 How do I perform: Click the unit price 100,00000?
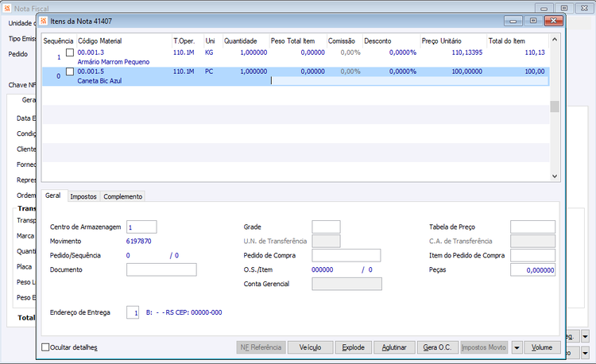pyautogui.click(x=466, y=72)
